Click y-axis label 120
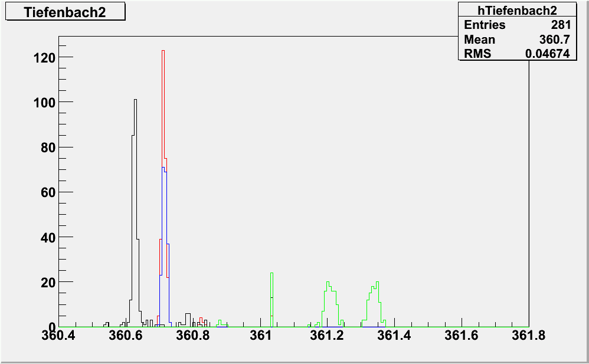 (45, 58)
